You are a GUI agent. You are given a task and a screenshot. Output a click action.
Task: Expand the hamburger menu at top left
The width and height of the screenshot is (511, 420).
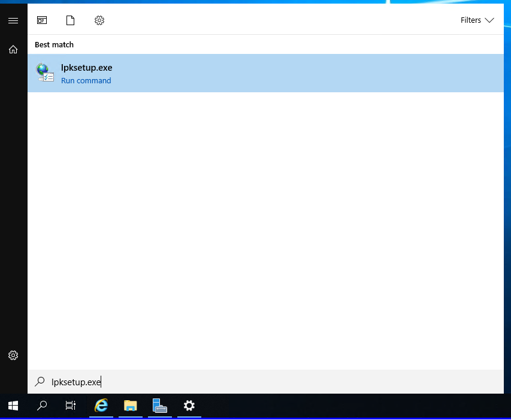[13, 20]
